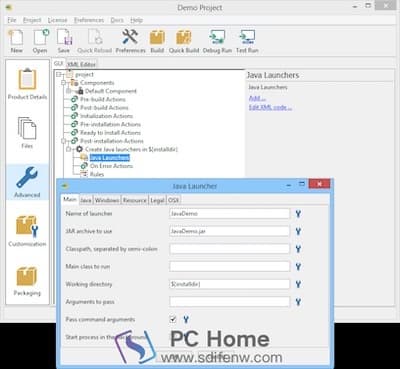This screenshot has width=400, height=369.
Task: Switch to the XML Editor tab
Action: pos(81,64)
